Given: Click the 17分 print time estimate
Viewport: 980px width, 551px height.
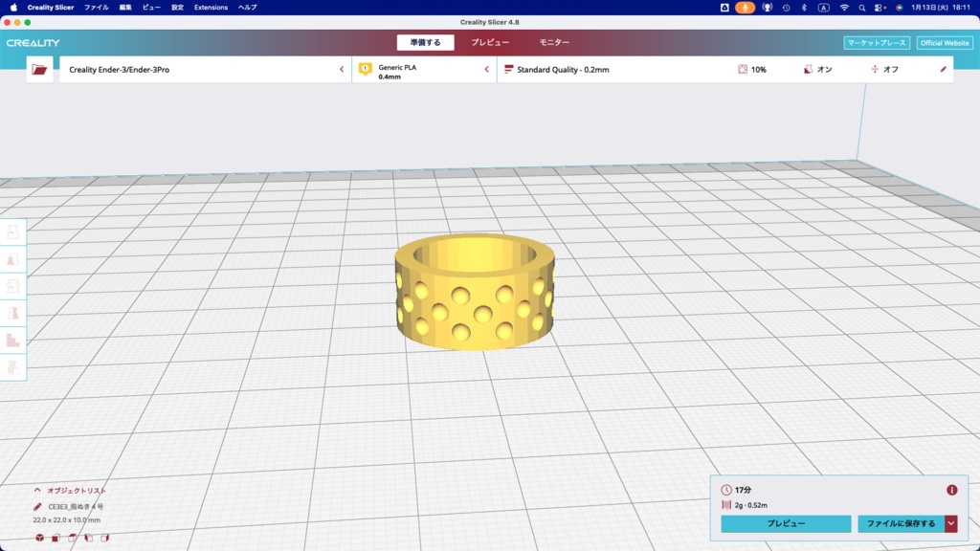Looking at the screenshot, I should click(x=743, y=491).
